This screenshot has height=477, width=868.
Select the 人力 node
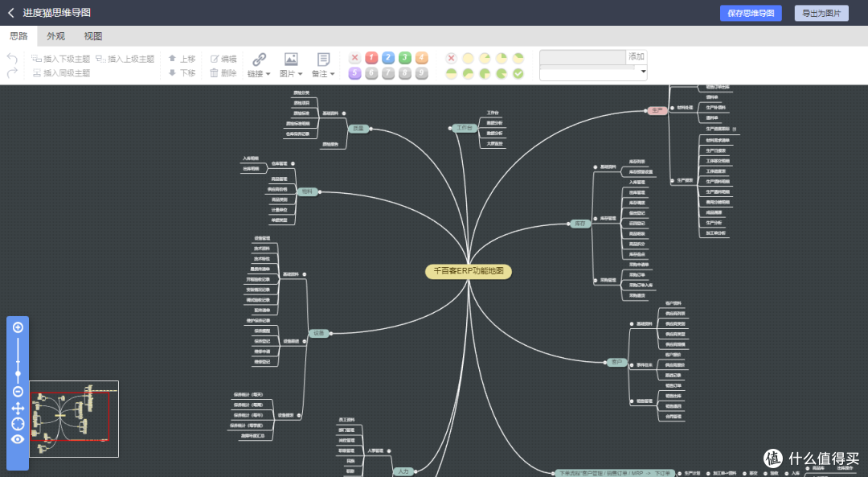coord(403,471)
